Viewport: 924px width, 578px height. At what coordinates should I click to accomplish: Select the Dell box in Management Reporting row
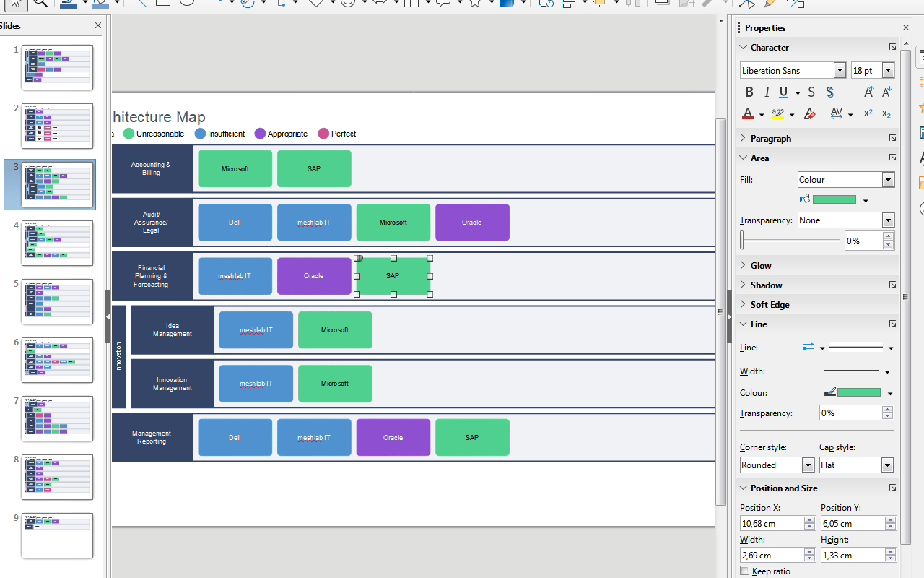[x=235, y=437]
